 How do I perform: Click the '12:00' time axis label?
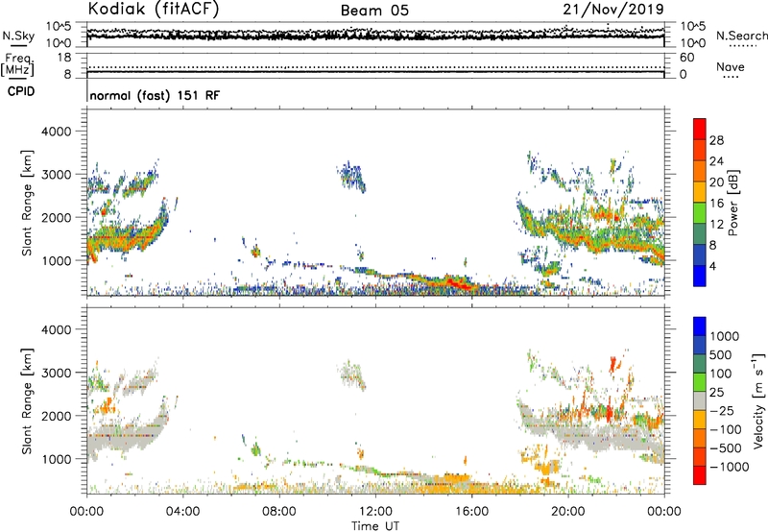(375, 512)
